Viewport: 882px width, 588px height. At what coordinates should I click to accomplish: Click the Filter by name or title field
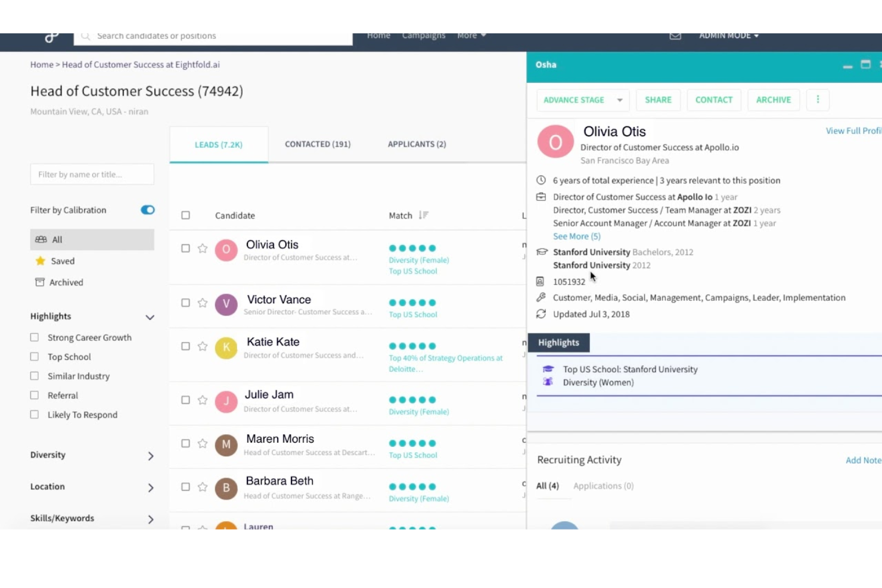92,175
